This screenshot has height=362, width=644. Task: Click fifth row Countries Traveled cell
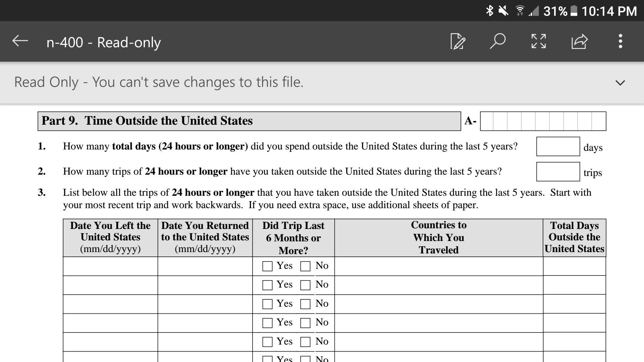point(439,342)
